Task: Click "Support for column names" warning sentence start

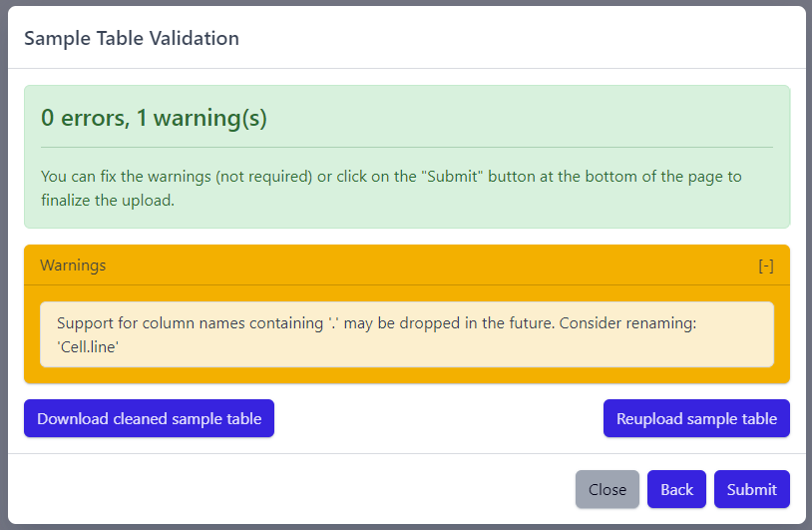Action: tap(140, 323)
